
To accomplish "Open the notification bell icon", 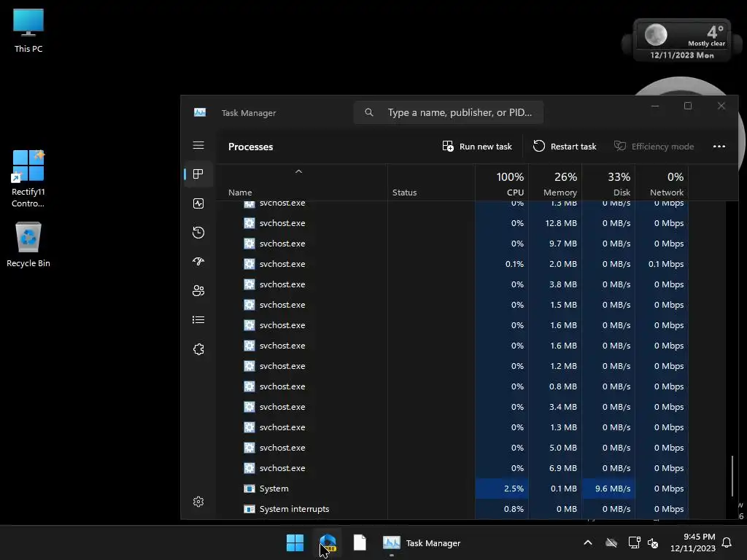I will (727, 542).
